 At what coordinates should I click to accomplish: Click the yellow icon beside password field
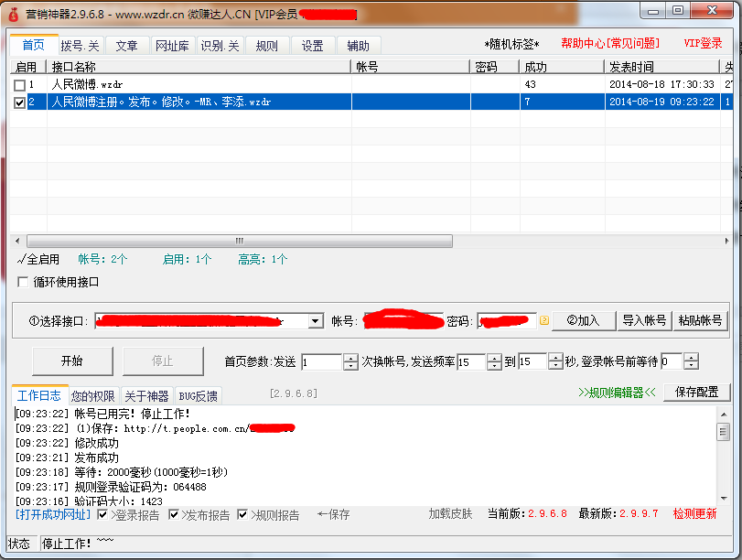click(543, 321)
